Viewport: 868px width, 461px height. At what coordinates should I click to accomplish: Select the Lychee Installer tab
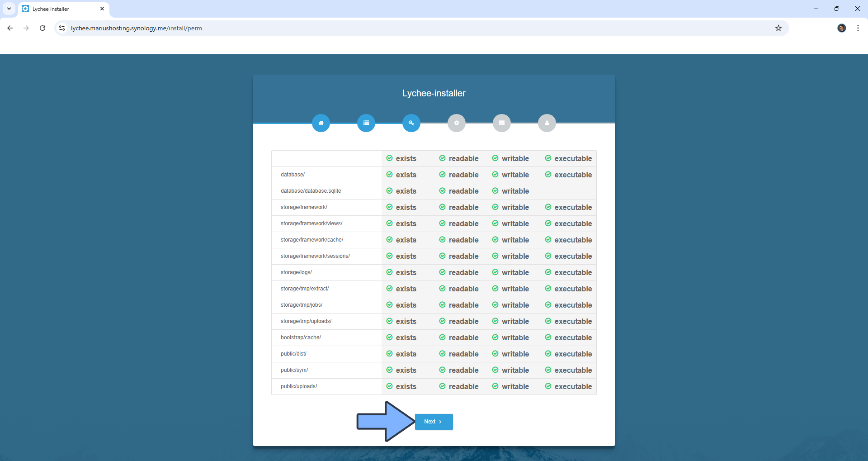pyautogui.click(x=63, y=9)
